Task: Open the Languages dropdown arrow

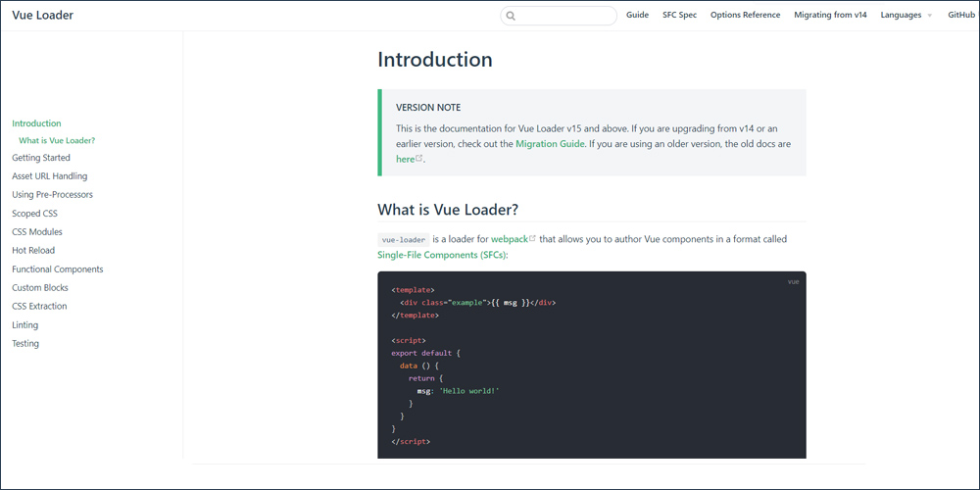Action: 929,16
